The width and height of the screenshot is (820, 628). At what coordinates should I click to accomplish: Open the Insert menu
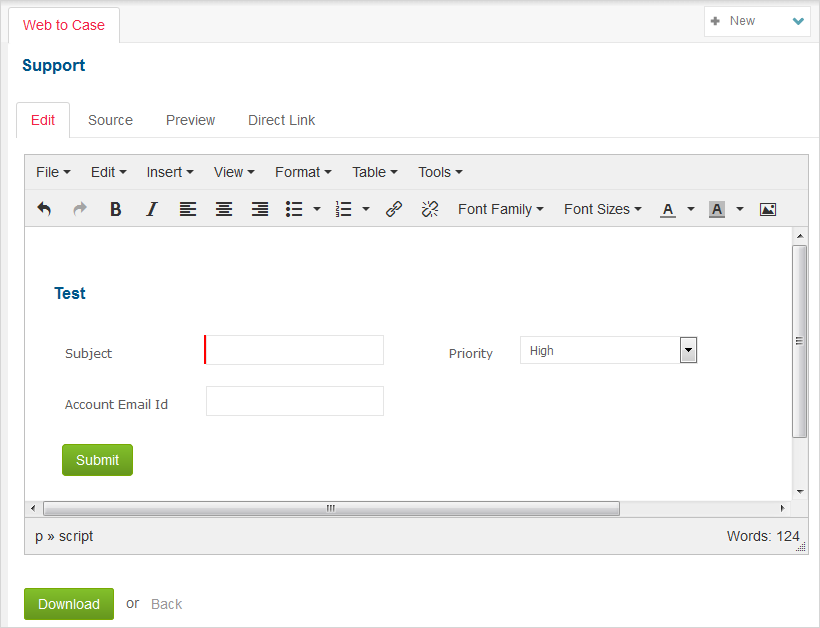pos(170,172)
